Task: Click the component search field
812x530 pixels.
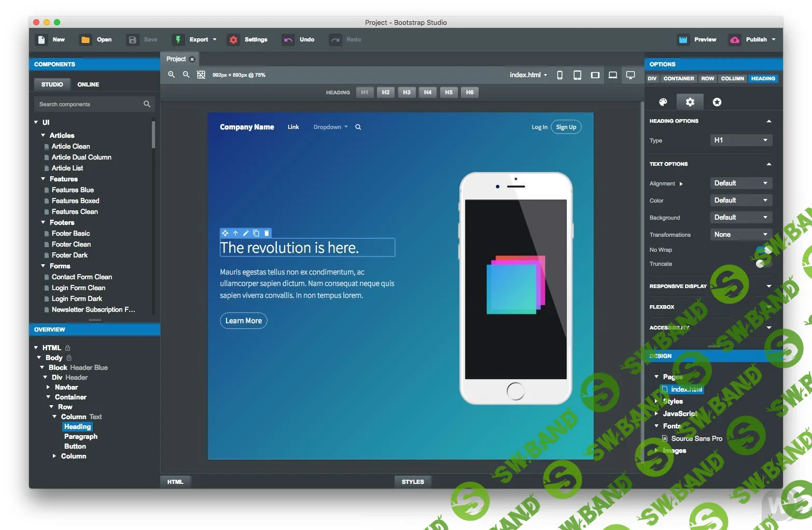Action: (88, 104)
